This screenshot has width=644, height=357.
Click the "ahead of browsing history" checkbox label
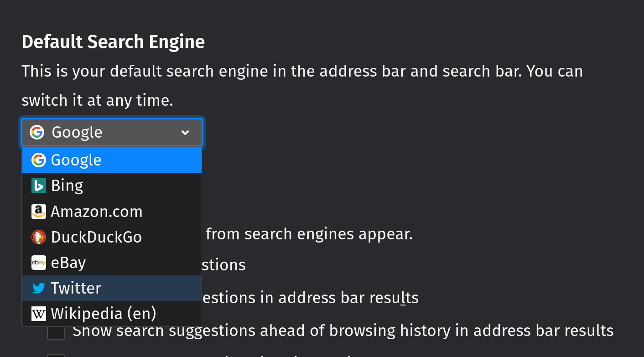(x=342, y=331)
